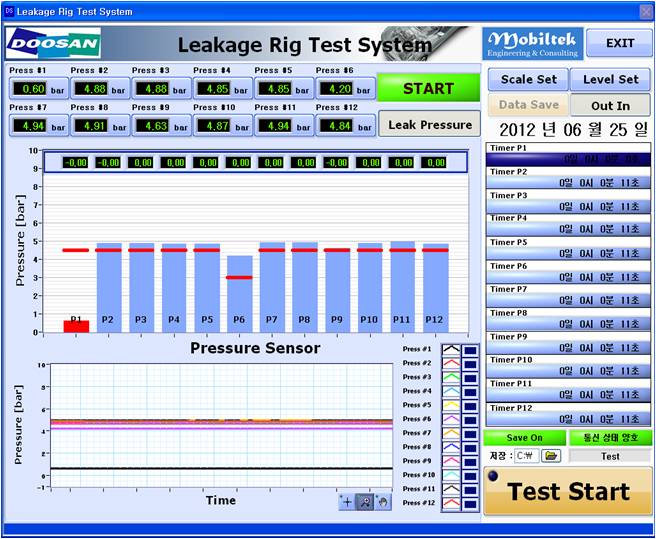Click Press #1 legend line icon

[x=451, y=349]
